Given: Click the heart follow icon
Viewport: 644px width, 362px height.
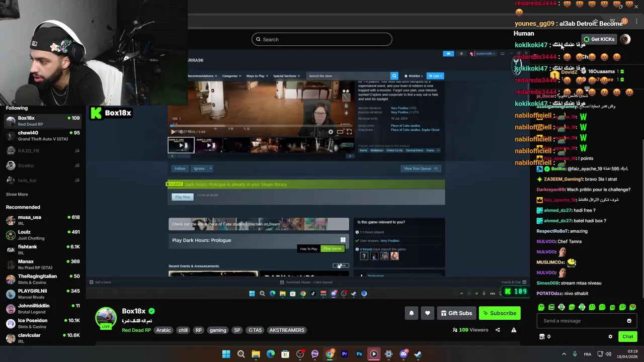Looking at the screenshot, I should click(x=427, y=313).
